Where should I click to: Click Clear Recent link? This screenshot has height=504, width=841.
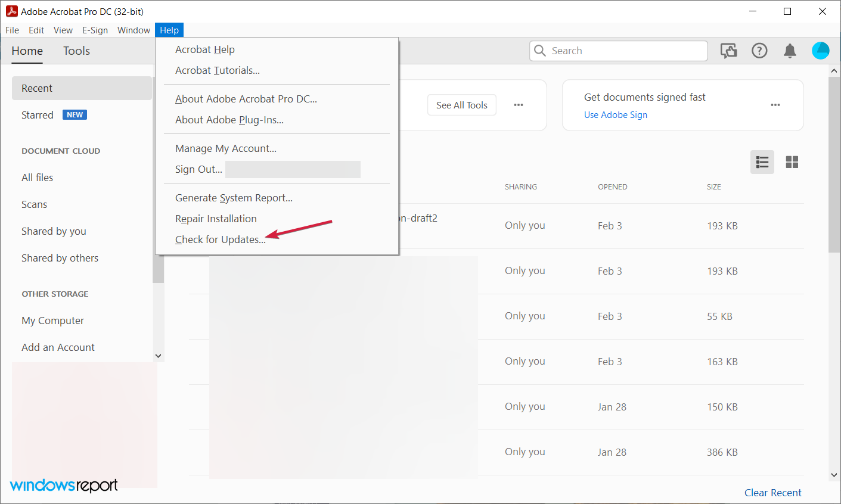772,493
